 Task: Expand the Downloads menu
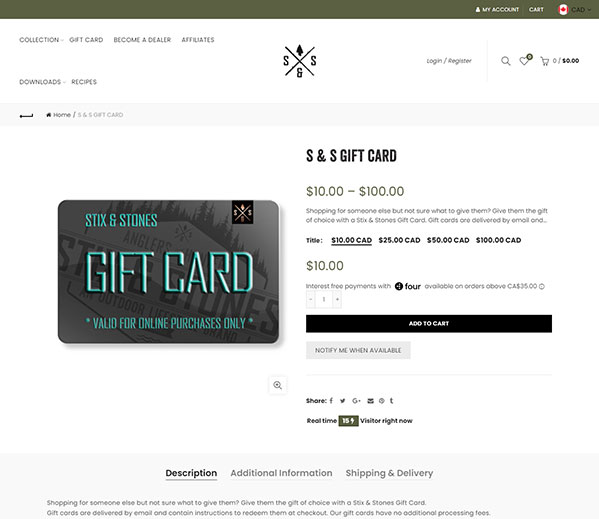(42, 82)
